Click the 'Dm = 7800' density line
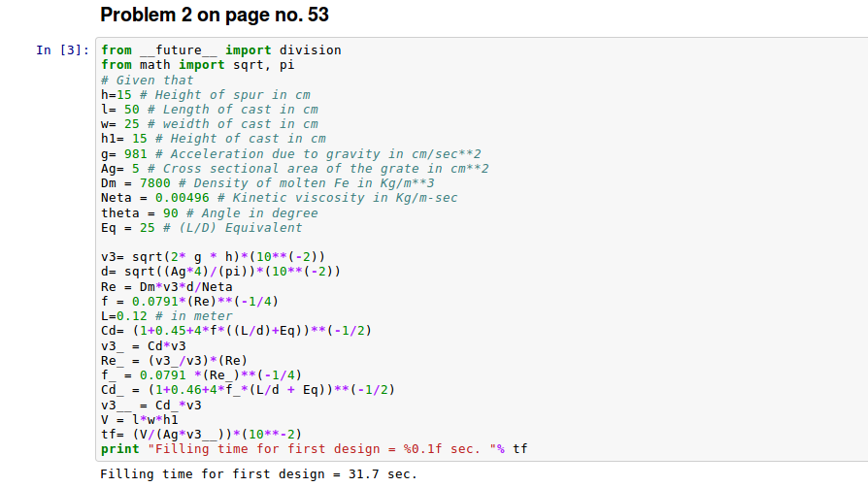Screen dimensions: 868x487 [x=267, y=183]
